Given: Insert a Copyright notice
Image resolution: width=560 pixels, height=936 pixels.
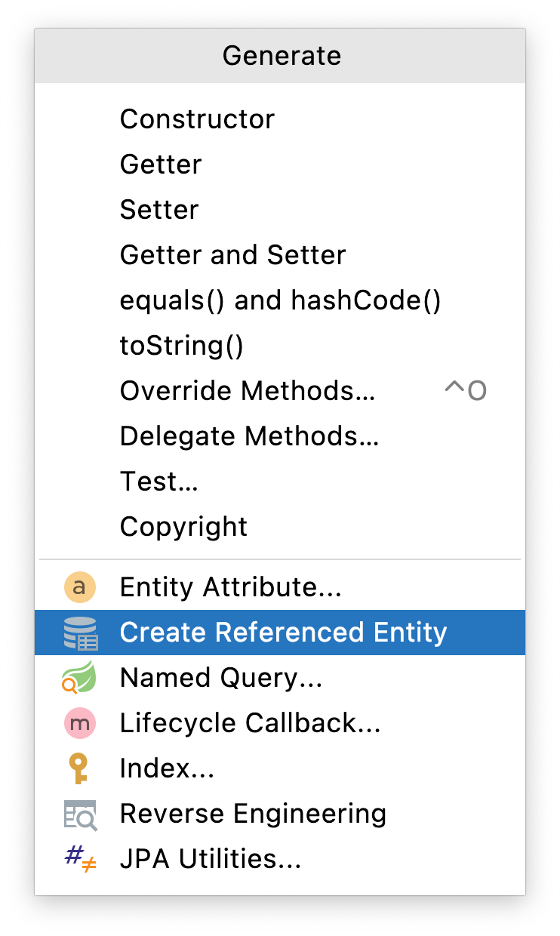Looking at the screenshot, I should pos(183,526).
